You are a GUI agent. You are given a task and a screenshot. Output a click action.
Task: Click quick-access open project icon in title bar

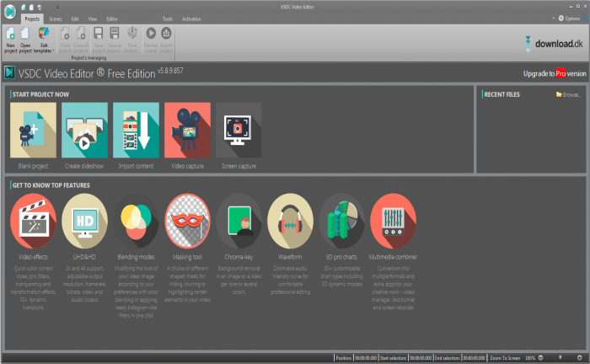(x=31, y=7)
